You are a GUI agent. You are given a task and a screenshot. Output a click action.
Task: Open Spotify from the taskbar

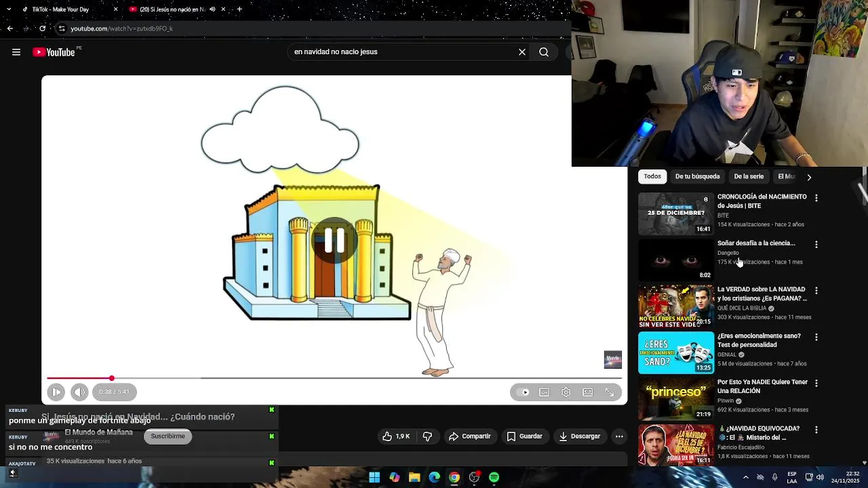click(x=494, y=478)
